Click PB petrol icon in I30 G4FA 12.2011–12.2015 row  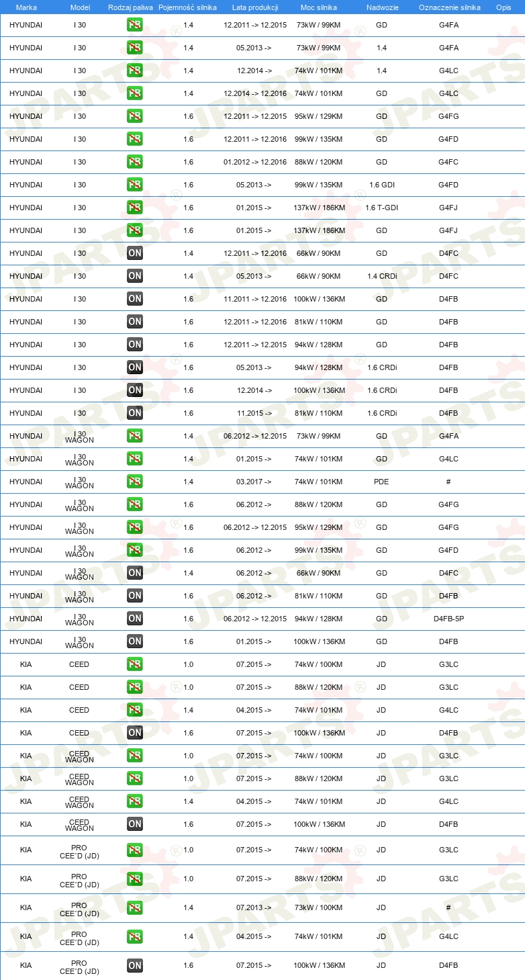(135, 25)
